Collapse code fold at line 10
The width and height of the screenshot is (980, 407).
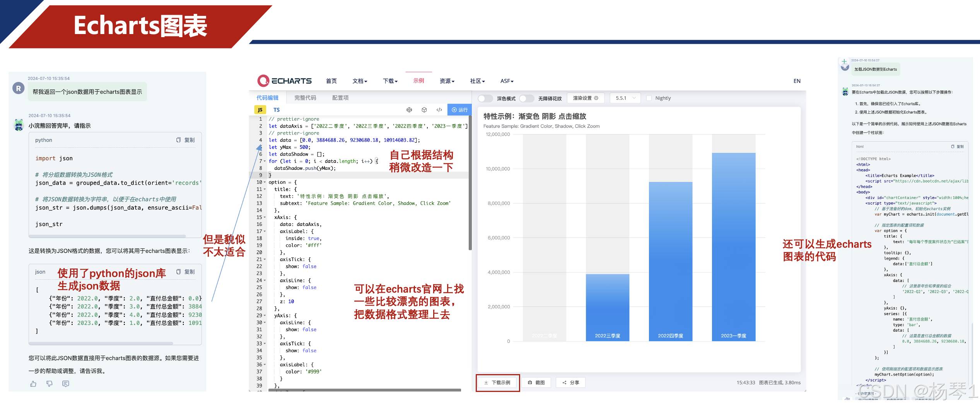coord(265,182)
